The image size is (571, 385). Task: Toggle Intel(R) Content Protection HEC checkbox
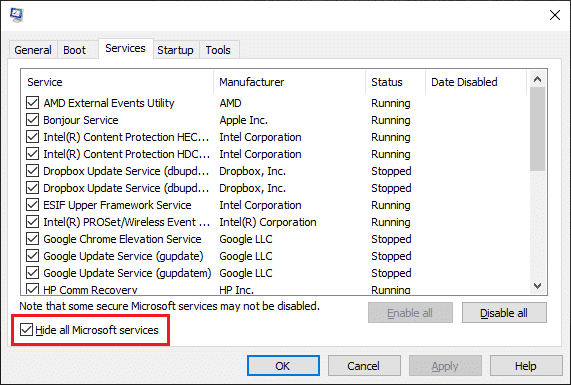(32, 137)
